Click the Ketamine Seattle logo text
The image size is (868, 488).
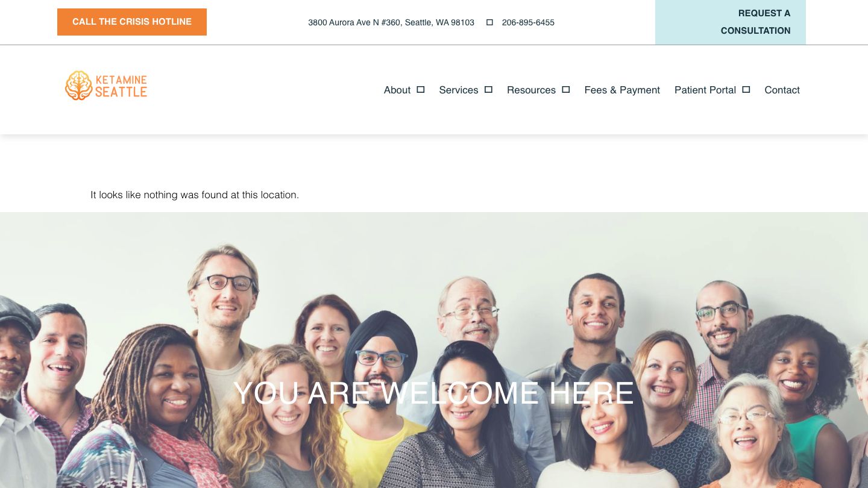coord(121,86)
